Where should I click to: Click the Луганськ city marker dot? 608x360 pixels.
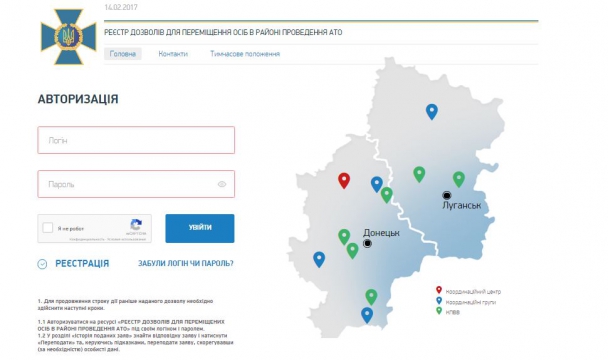tap(447, 195)
